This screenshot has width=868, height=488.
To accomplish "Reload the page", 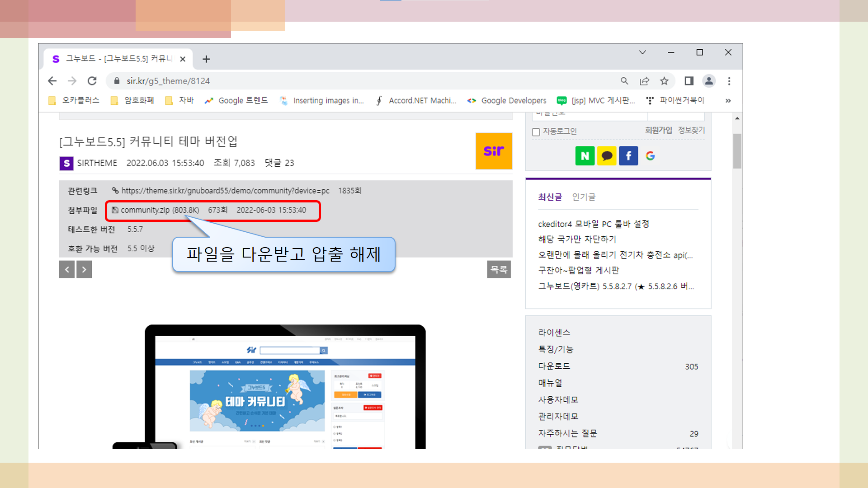I will pos(92,81).
